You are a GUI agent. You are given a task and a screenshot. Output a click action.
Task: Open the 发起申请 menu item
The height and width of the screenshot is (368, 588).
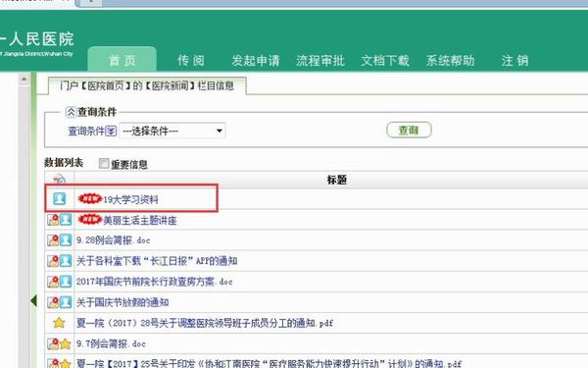pyautogui.click(x=256, y=61)
